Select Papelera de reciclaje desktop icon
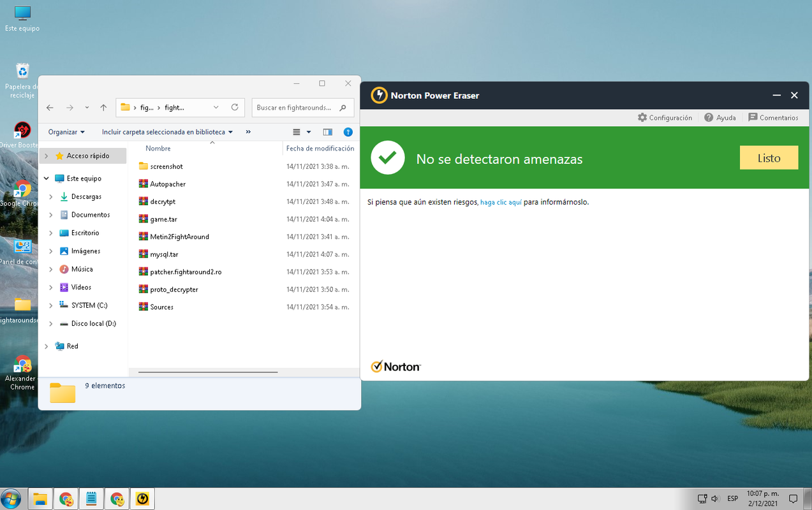The image size is (812, 510). click(x=22, y=80)
